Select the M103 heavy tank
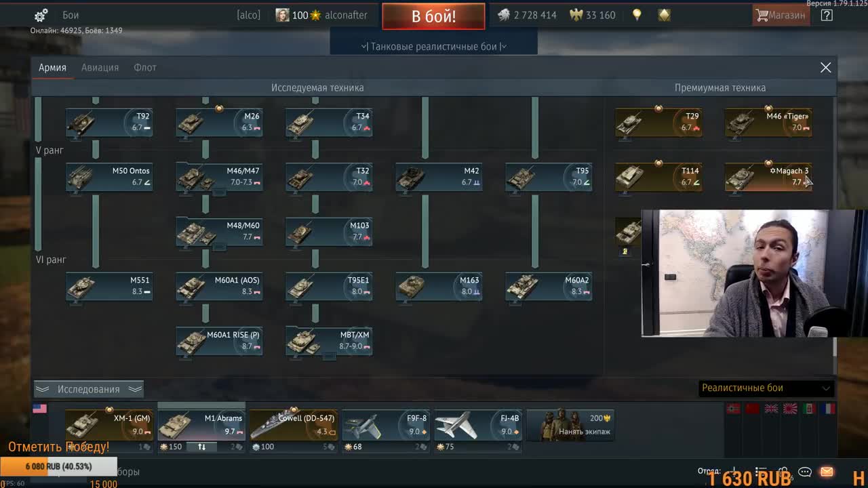868x488 pixels. coord(329,232)
